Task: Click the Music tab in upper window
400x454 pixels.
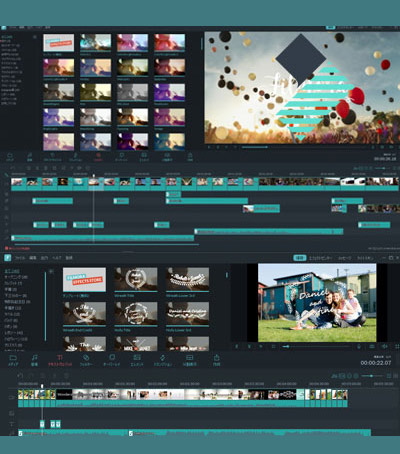Action: coord(30,156)
